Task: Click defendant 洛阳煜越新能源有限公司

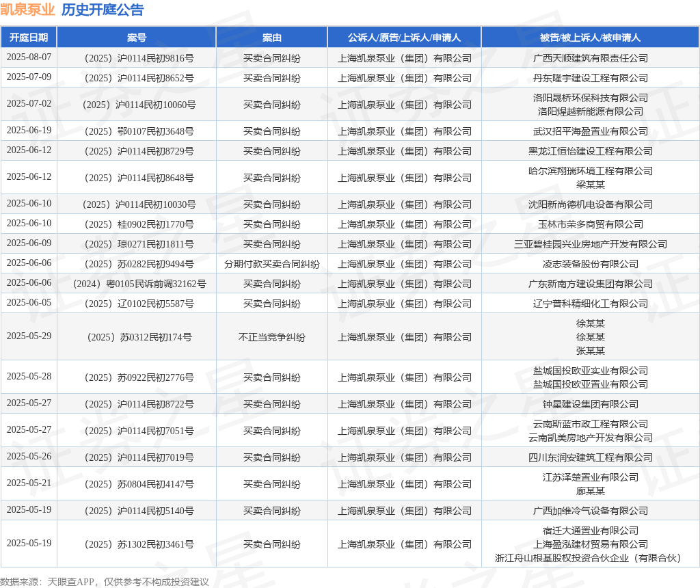Action: point(590,111)
